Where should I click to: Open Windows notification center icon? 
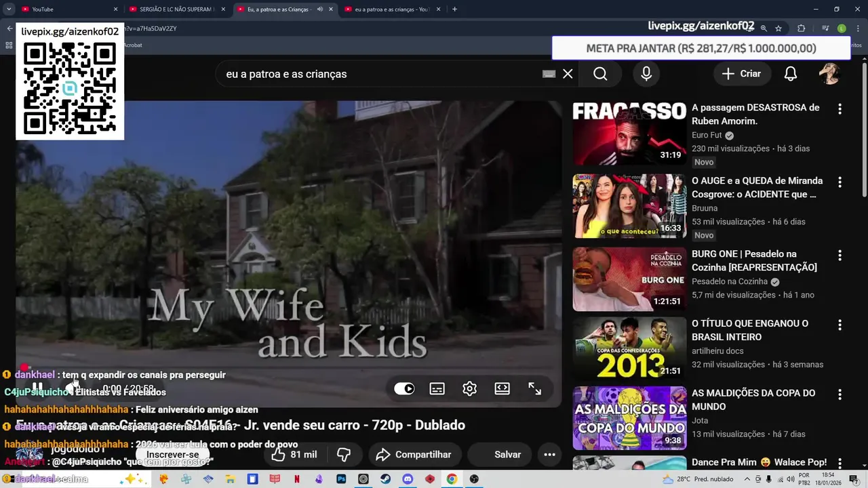coord(854,479)
